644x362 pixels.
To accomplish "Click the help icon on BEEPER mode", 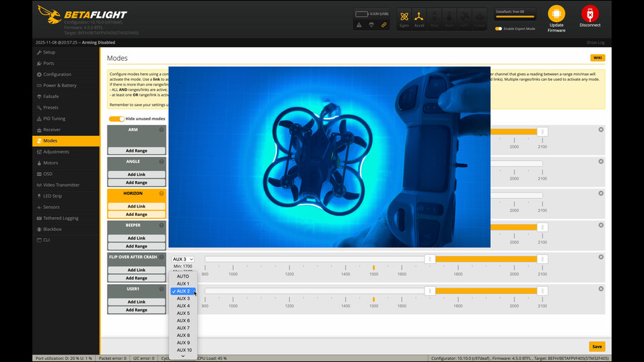I will tap(162, 225).
